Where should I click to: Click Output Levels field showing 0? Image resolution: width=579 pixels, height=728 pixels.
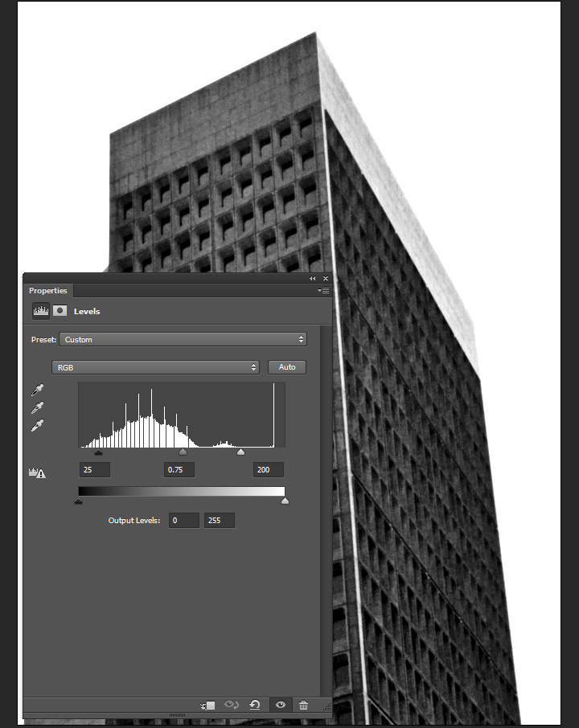click(x=184, y=521)
